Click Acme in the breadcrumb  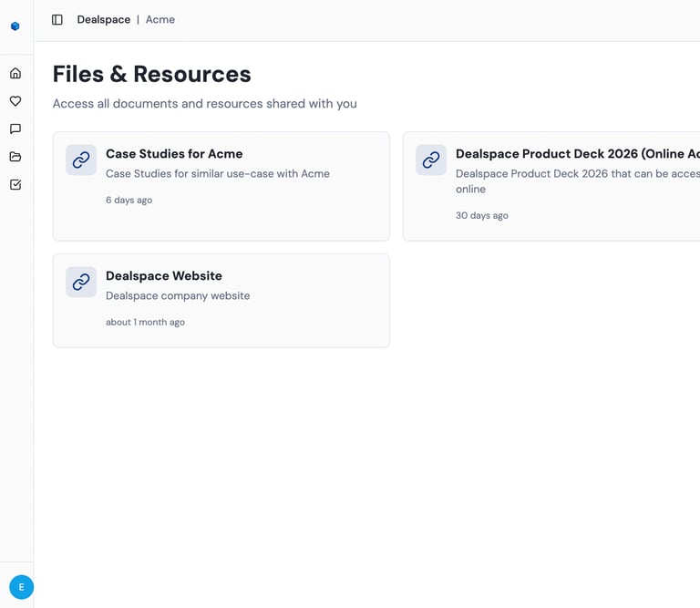point(160,20)
